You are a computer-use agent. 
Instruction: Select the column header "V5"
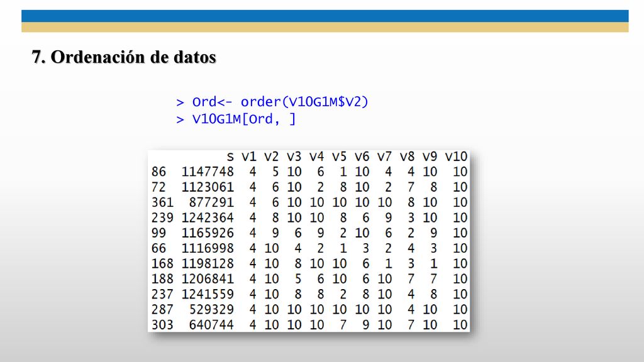click(339, 156)
